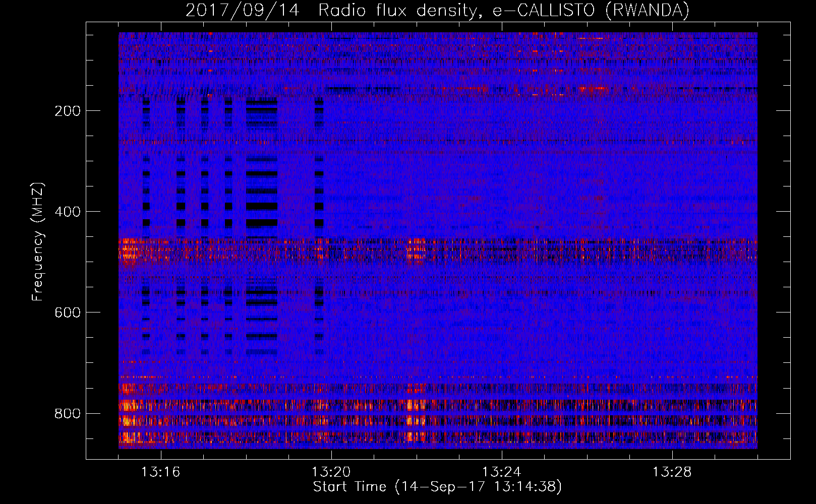Select the 200 frequency tick label
This screenshot has width=816, height=504.
pyautogui.click(x=67, y=111)
